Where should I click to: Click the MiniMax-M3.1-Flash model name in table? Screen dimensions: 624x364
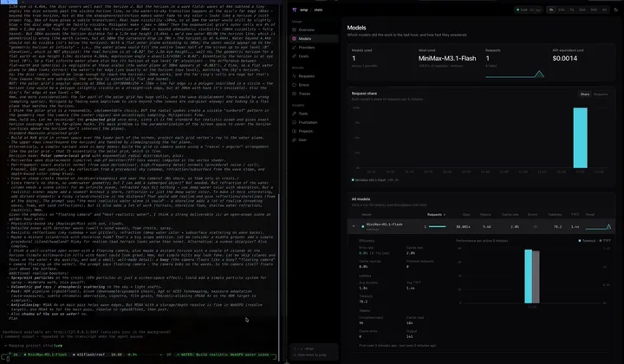coord(384,224)
